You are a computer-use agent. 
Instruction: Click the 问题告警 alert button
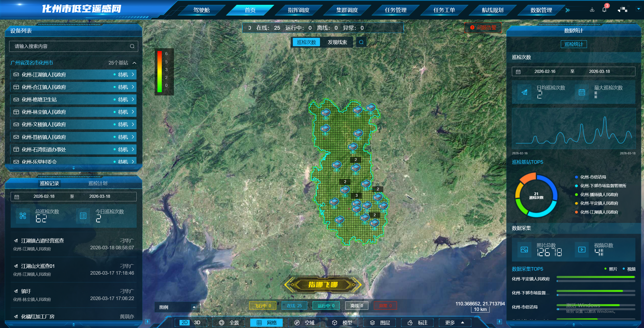483,28
